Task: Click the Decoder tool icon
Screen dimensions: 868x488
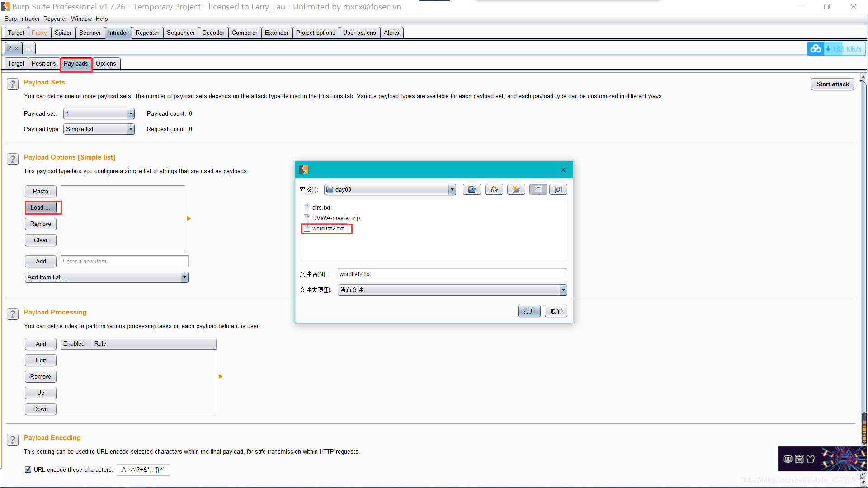Action: pos(213,32)
